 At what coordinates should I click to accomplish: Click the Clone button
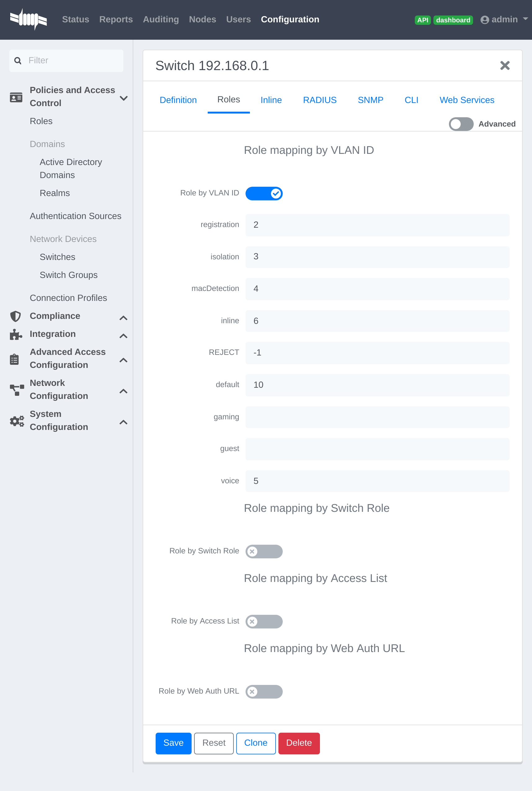(x=255, y=743)
